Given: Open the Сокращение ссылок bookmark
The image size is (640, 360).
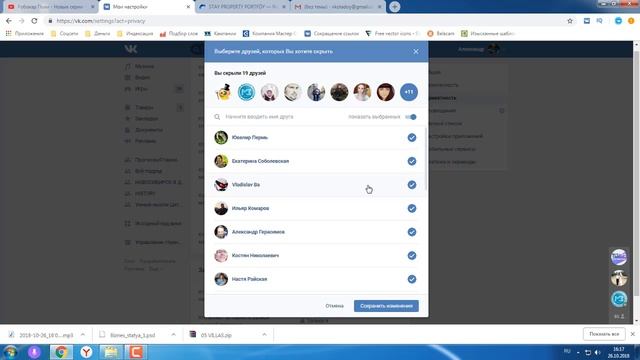Looking at the screenshot, I should (331, 33).
